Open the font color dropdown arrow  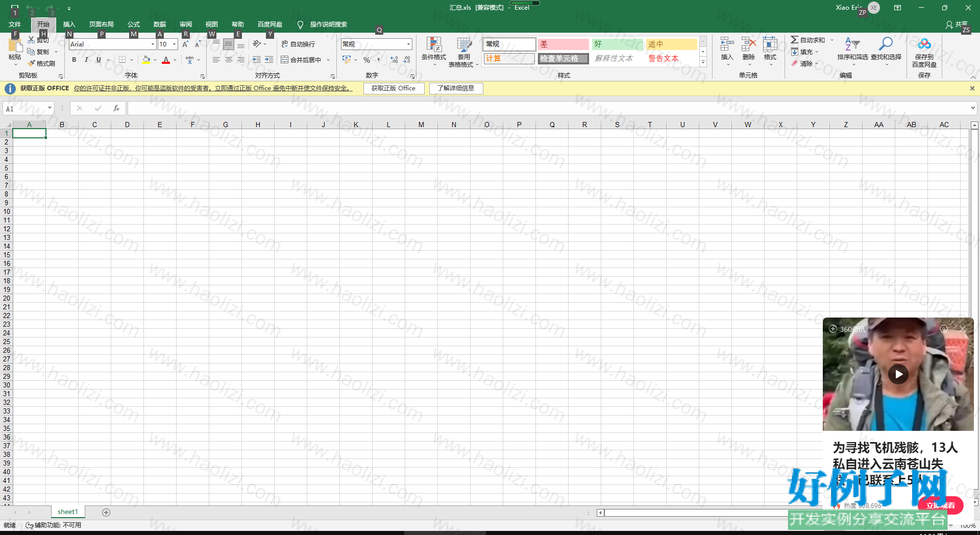[175, 60]
